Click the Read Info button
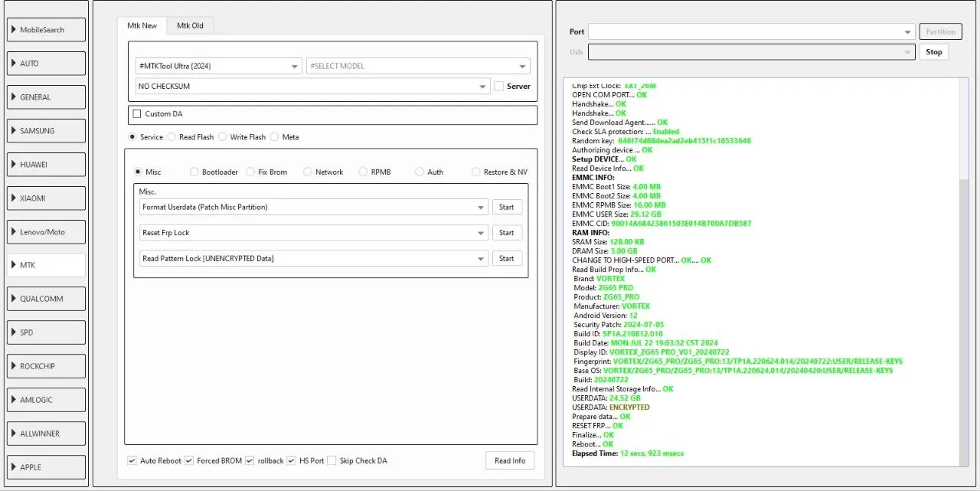Image resolution: width=980 pixels, height=491 pixels. [510, 460]
